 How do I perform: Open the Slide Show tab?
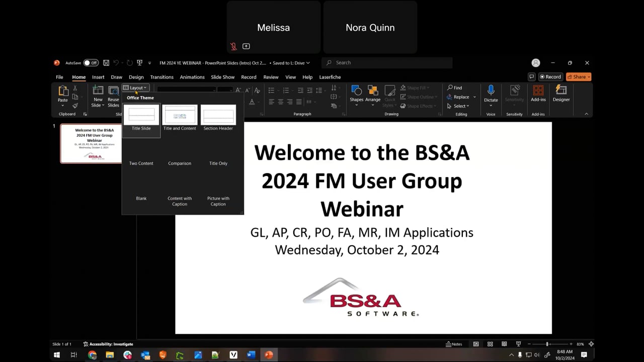pyautogui.click(x=223, y=77)
